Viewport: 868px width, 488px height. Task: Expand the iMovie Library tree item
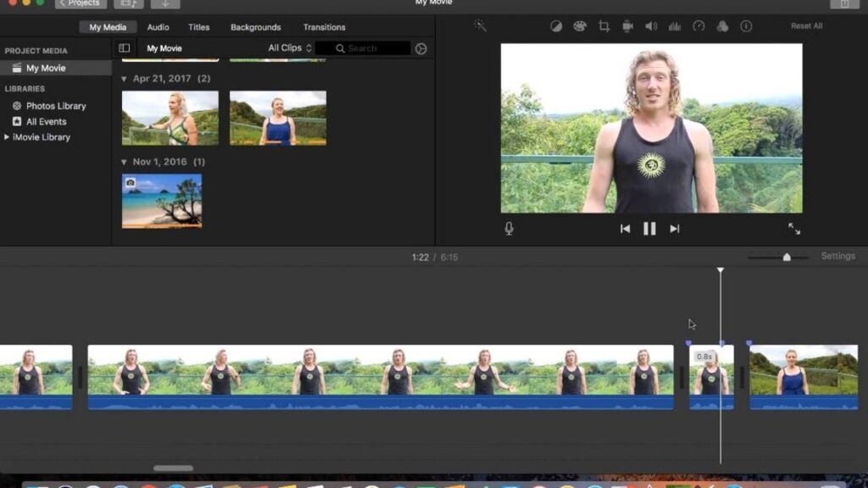pyautogui.click(x=8, y=137)
